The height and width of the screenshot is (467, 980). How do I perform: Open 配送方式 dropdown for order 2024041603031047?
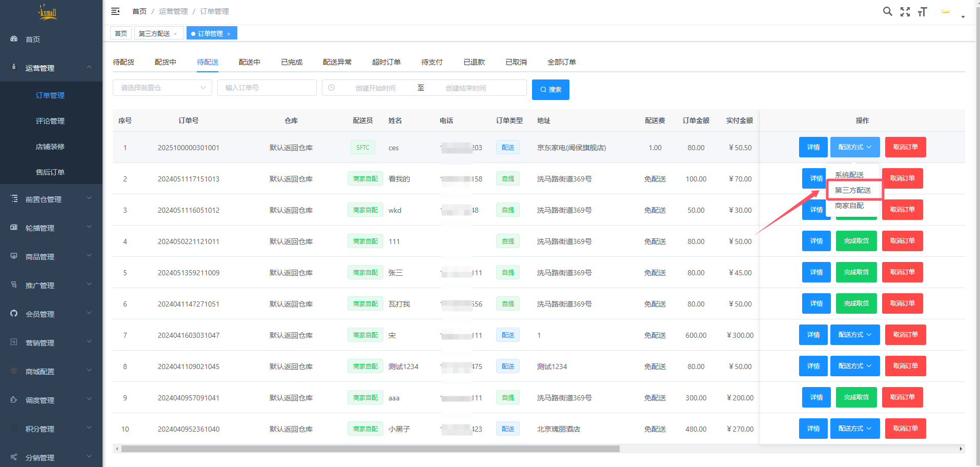(854, 335)
